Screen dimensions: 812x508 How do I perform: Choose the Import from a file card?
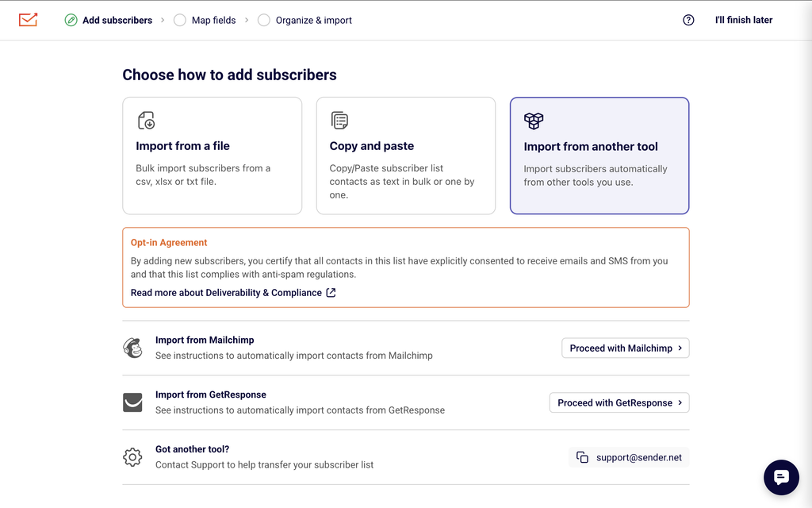(x=213, y=156)
